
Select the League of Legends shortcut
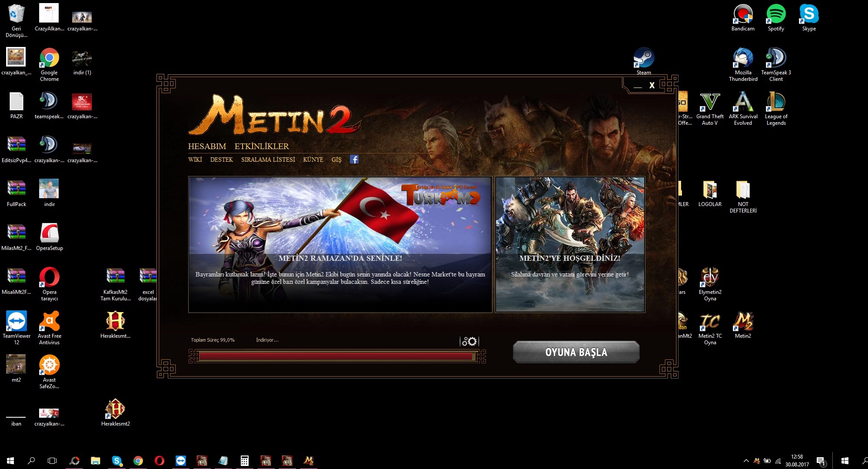tap(776, 108)
